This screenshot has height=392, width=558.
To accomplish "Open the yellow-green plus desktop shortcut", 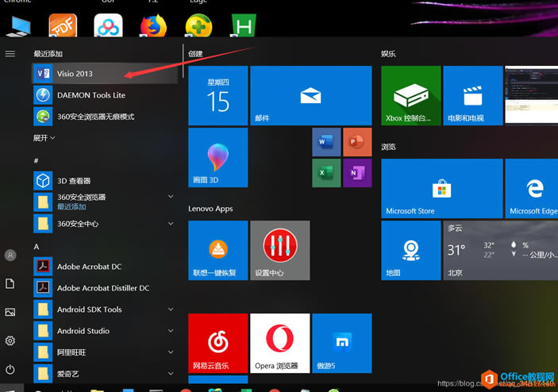I will (x=198, y=25).
